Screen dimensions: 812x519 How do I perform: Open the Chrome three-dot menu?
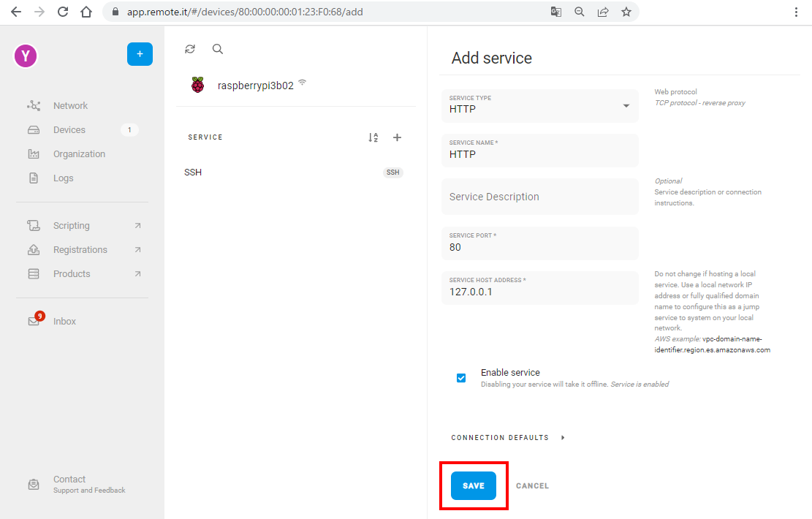(x=796, y=12)
